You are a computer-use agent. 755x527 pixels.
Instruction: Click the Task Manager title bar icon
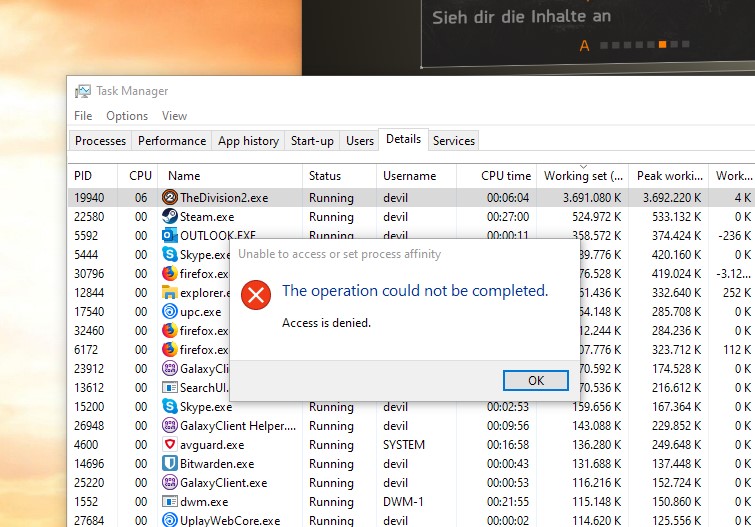pyautogui.click(x=83, y=91)
